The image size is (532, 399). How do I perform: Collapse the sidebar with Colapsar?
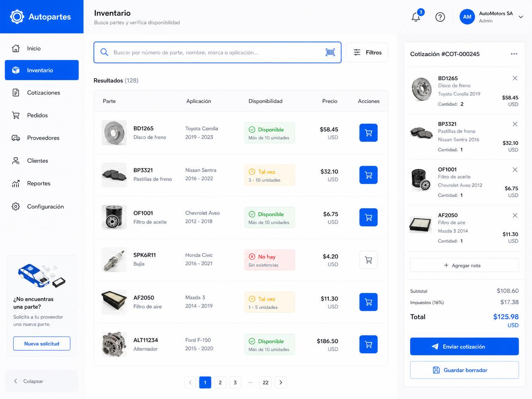point(42,381)
